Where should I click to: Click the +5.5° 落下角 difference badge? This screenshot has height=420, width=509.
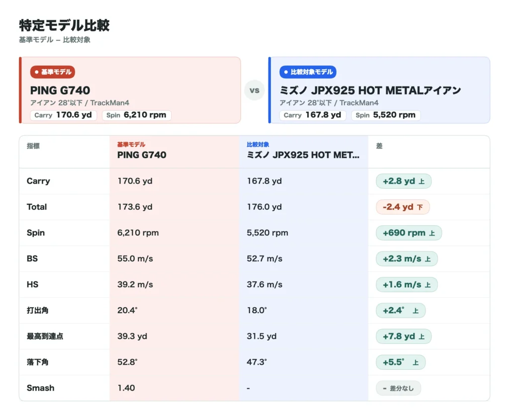tap(401, 362)
